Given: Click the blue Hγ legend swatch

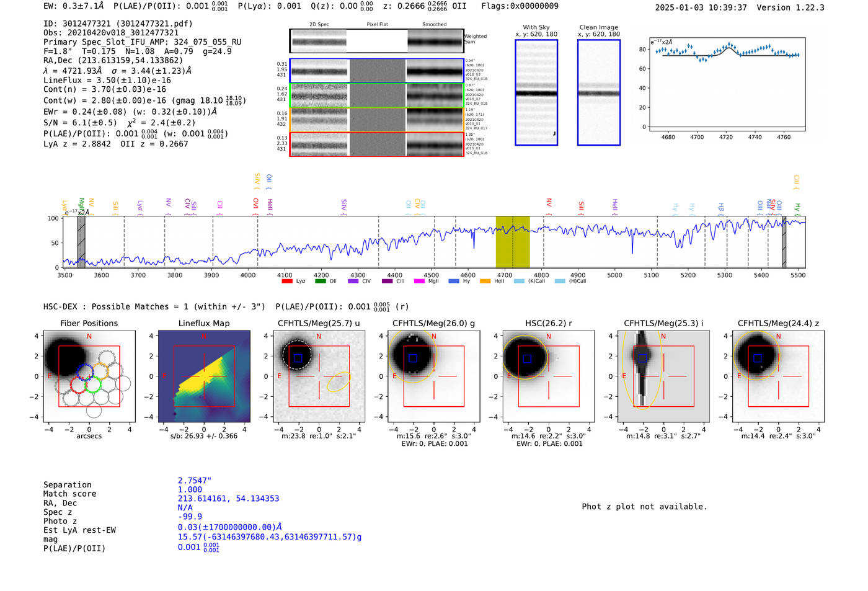Looking at the screenshot, I should tap(454, 281).
